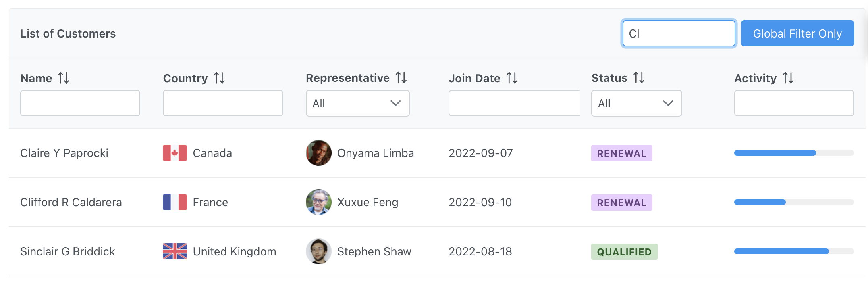The image size is (868, 284).
Task: Open the Representative filter dropdown
Action: pos(357,103)
